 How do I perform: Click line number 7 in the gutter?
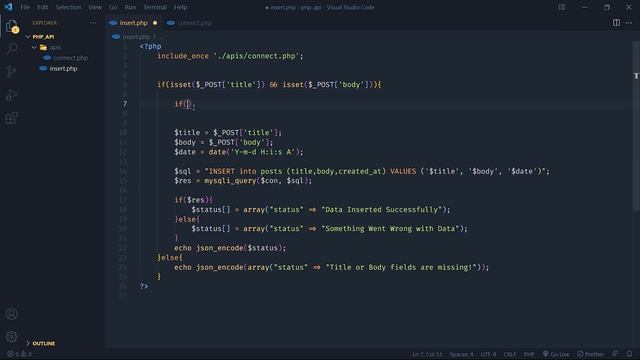(124, 104)
